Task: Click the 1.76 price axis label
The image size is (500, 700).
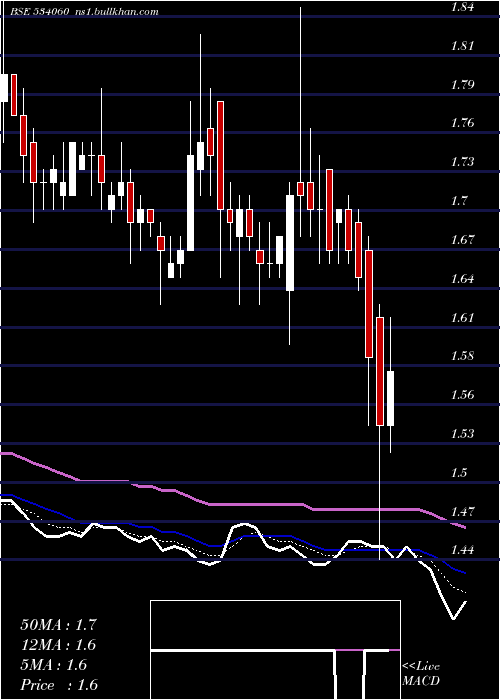Action: (462, 123)
